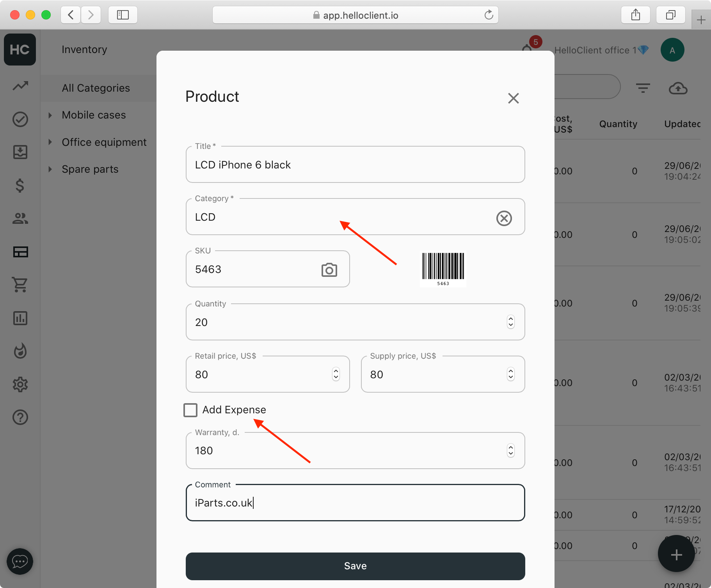Go back in Safari
Image resolution: width=711 pixels, height=588 pixels.
[71, 15]
